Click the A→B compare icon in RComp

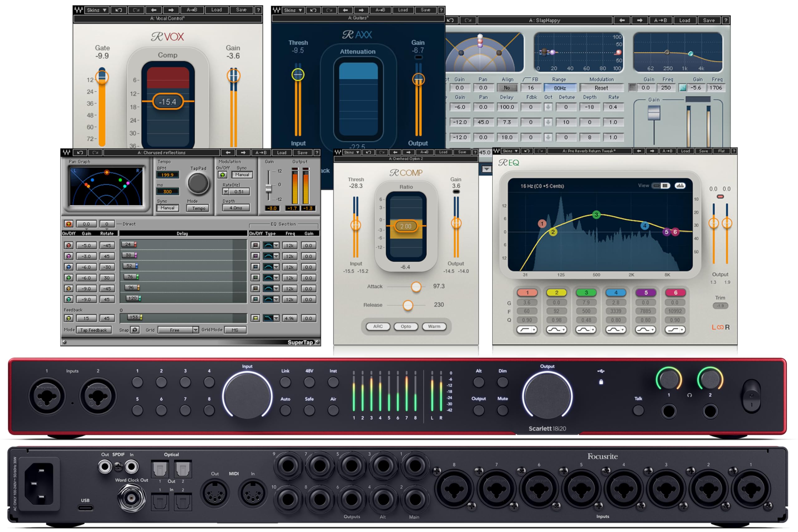pyautogui.click(x=424, y=152)
